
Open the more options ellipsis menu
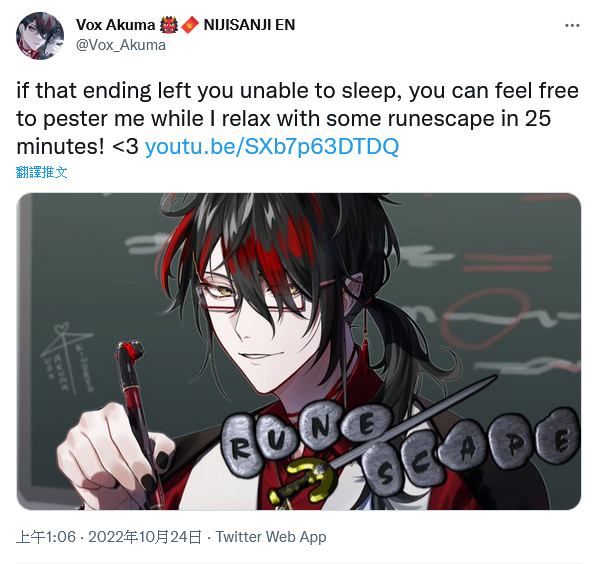point(572,26)
